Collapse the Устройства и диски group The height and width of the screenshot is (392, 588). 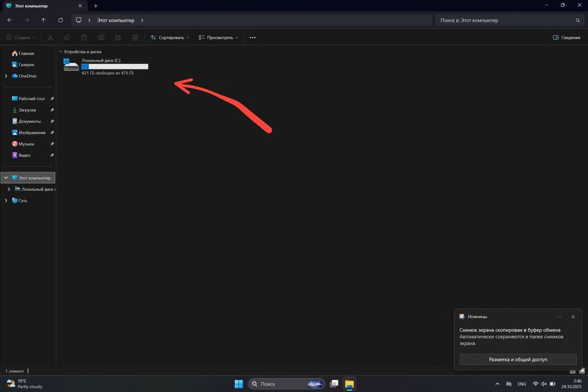pos(61,51)
